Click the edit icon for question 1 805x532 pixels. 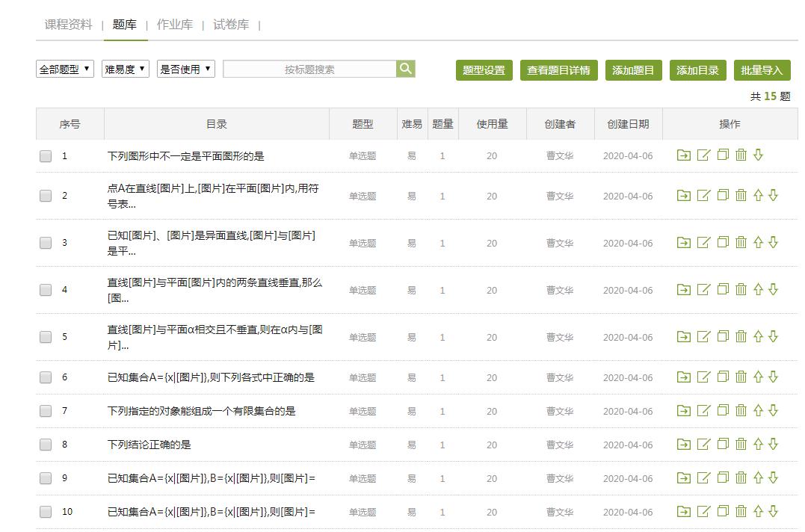[x=703, y=155]
